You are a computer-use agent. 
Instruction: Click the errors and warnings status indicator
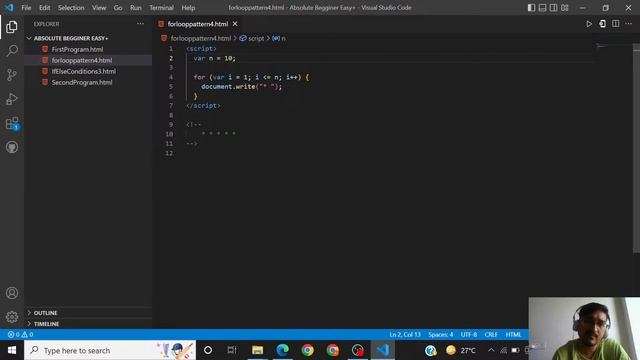pos(20,335)
